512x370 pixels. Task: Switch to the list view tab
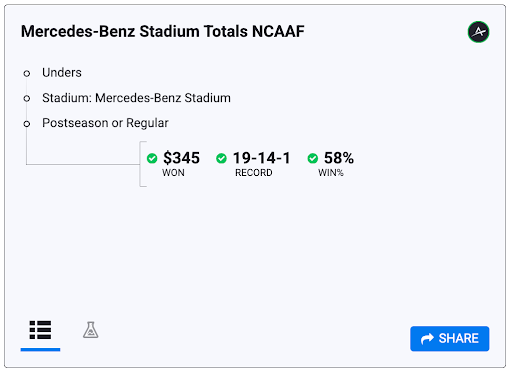click(40, 330)
